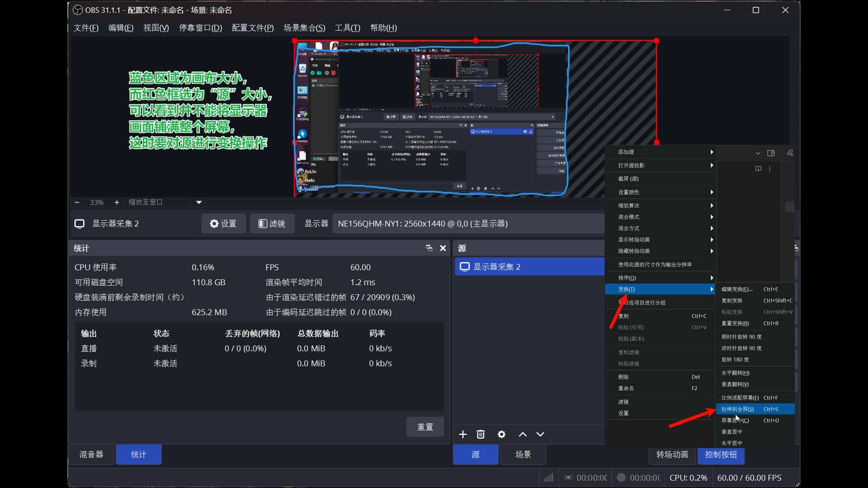Open the 显示器 monitor selection combo box
Screen dimensions: 868x488
click(469, 224)
